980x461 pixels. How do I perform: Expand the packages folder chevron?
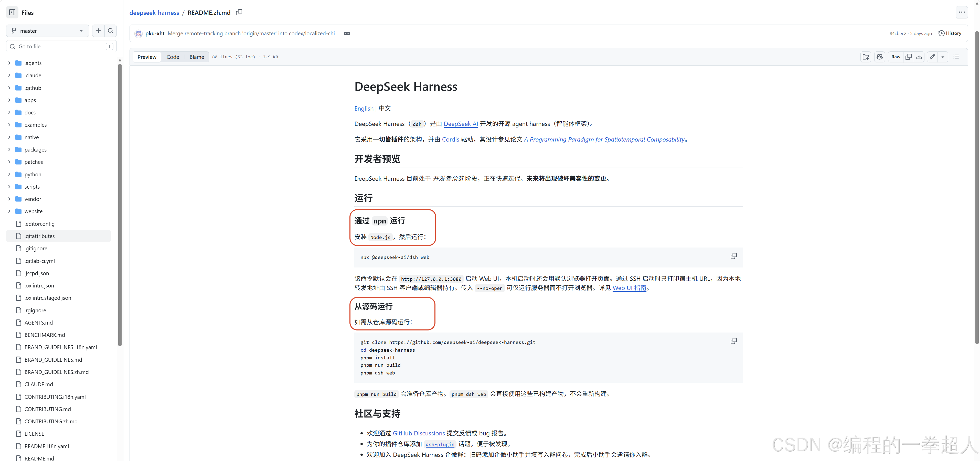[9, 149]
